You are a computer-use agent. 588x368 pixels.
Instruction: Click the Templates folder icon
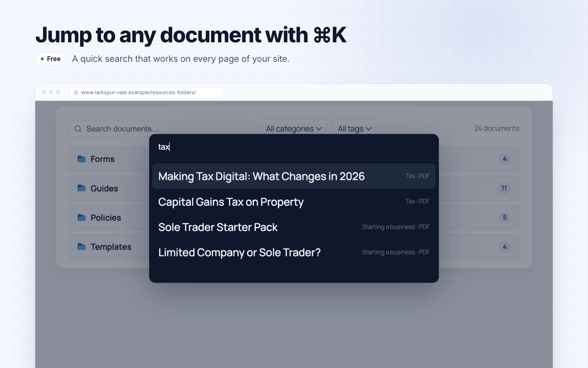pyautogui.click(x=82, y=247)
